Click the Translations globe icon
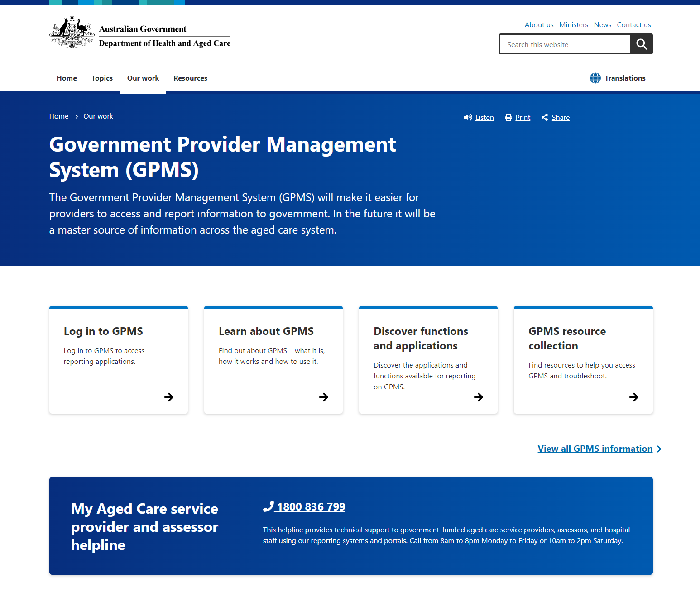The image size is (700, 592). [595, 78]
